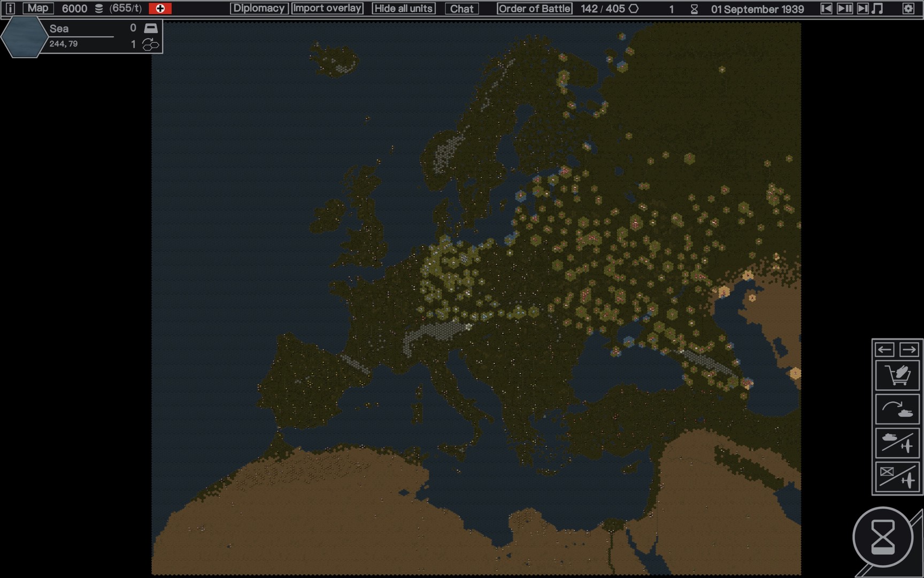Screen dimensions: 924x578
Task: Open the Map menu
Action: pyautogui.click(x=38, y=9)
